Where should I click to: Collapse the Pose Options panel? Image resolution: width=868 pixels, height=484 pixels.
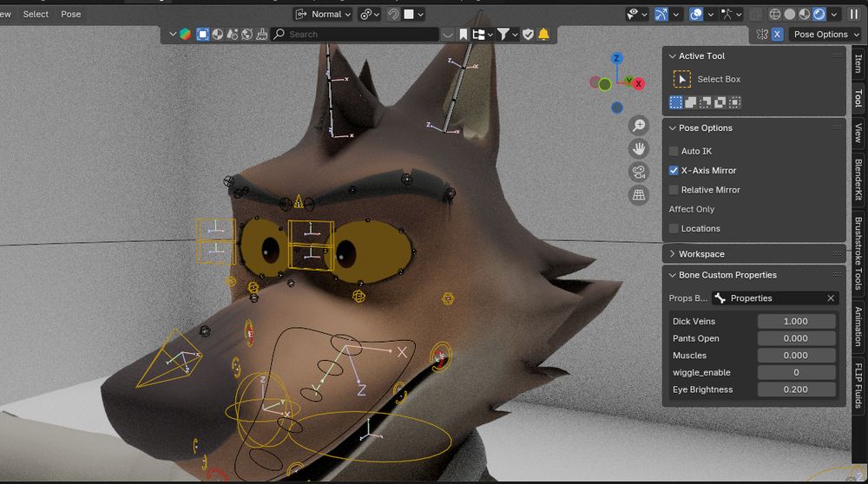tap(672, 128)
